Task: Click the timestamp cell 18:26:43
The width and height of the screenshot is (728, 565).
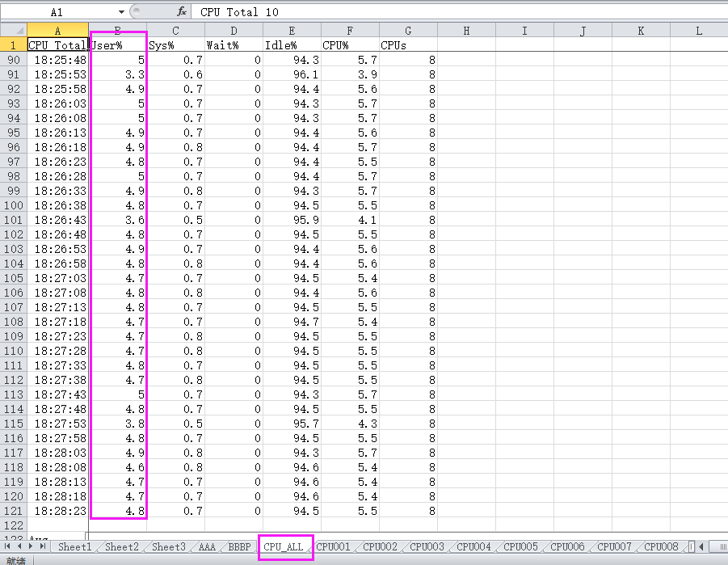Action: (x=57, y=220)
